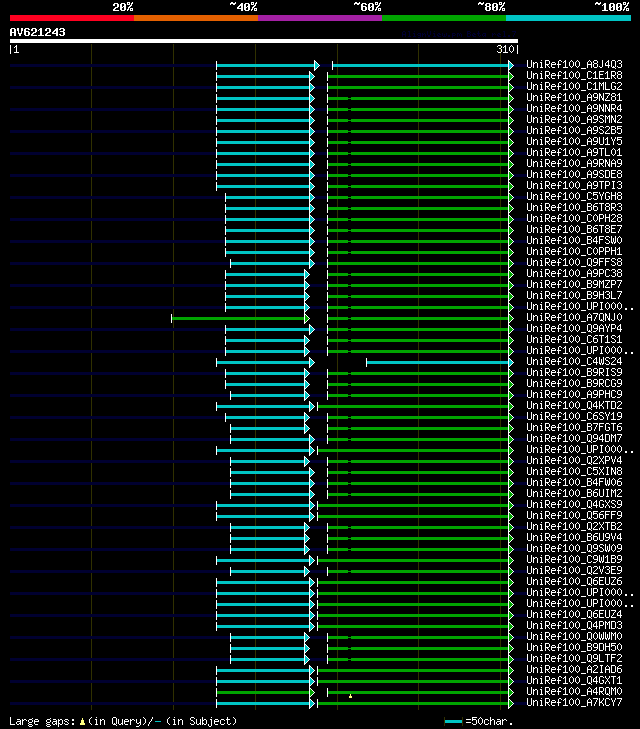The height and width of the screenshot is (729, 640).
Task: Select the UniRef100_A2IAD6 label
Action: click(x=574, y=669)
